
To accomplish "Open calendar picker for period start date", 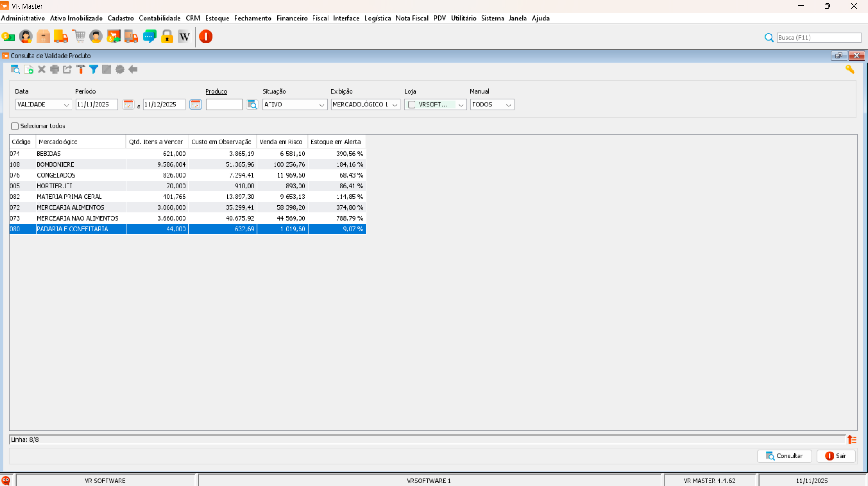I will pos(128,105).
